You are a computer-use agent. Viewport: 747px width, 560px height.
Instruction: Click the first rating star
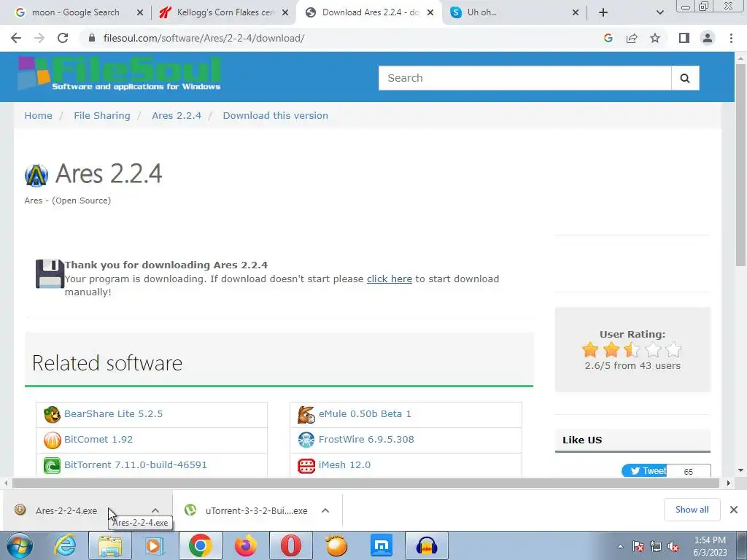tap(590, 350)
